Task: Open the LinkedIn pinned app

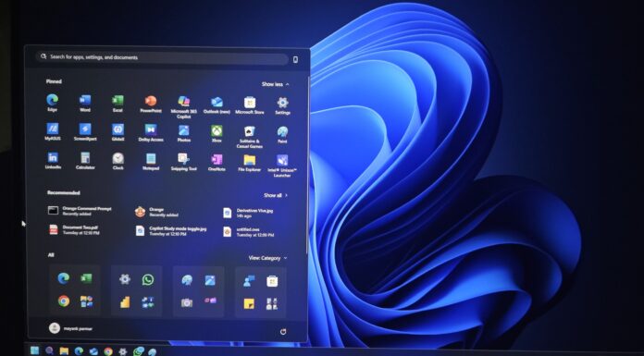Action: click(x=53, y=160)
